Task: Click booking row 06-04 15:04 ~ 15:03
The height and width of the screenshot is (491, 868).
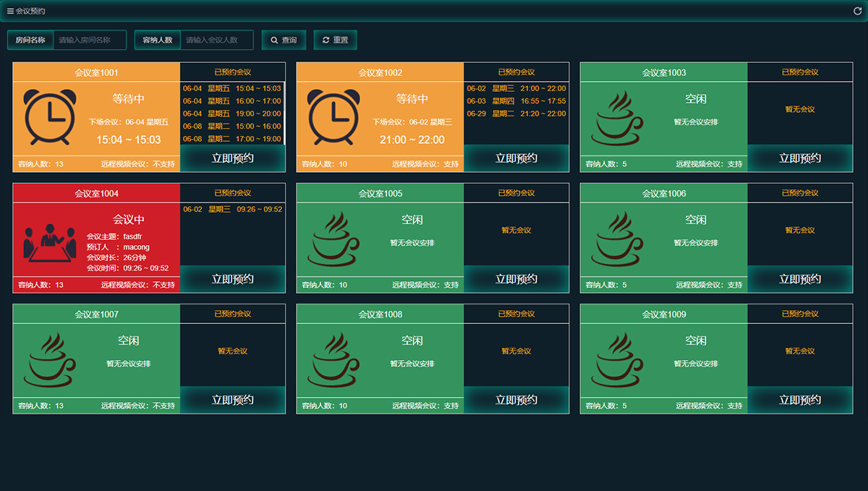Action: pos(231,88)
